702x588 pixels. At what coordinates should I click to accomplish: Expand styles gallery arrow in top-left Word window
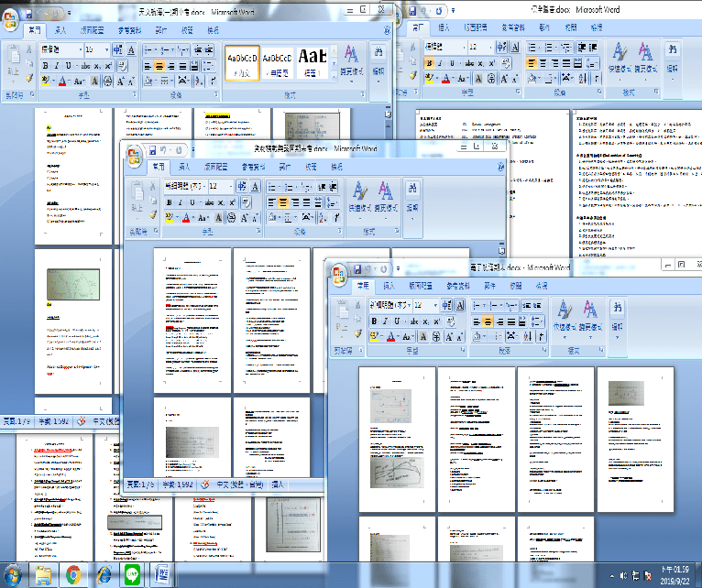[334, 77]
